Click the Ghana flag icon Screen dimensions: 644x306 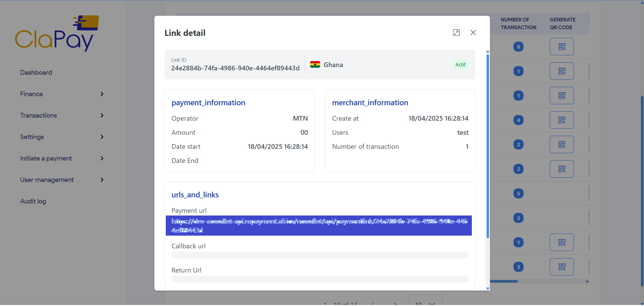coord(315,65)
